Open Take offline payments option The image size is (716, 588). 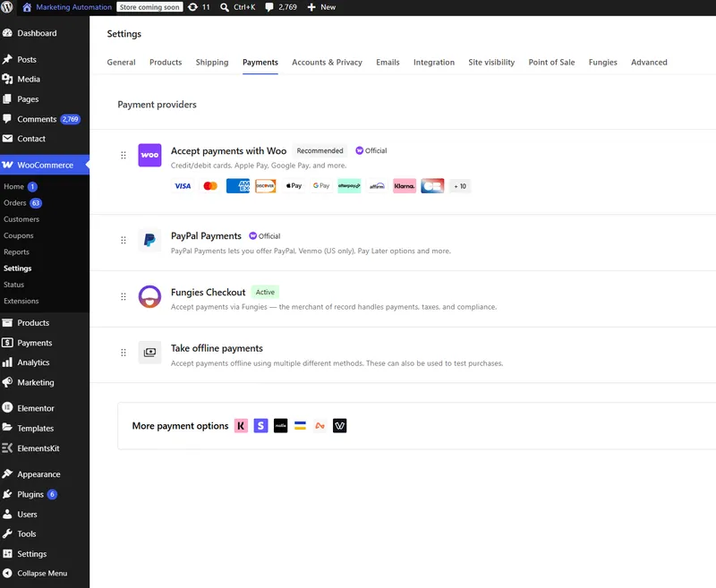pyautogui.click(x=217, y=348)
